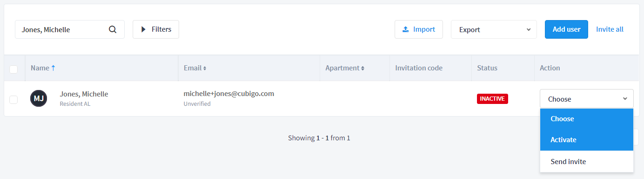Click the Invite all link
Screen dimensions: 644x179
click(610, 29)
